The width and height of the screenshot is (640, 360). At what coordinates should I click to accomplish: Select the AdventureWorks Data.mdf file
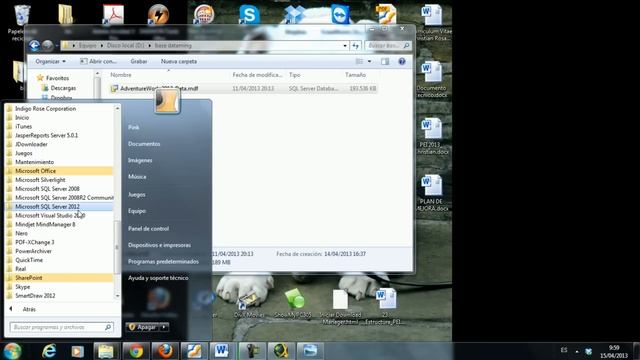coord(243,88)
